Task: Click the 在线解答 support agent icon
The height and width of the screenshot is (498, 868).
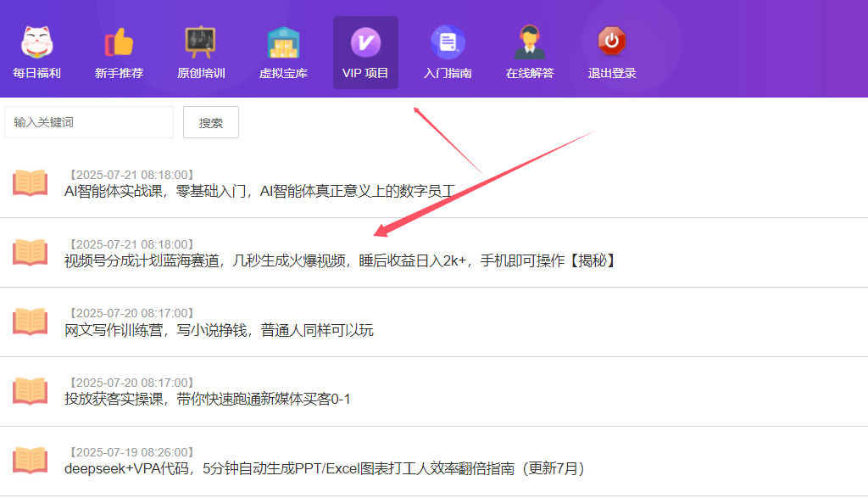Action: [x=530, y=42]
